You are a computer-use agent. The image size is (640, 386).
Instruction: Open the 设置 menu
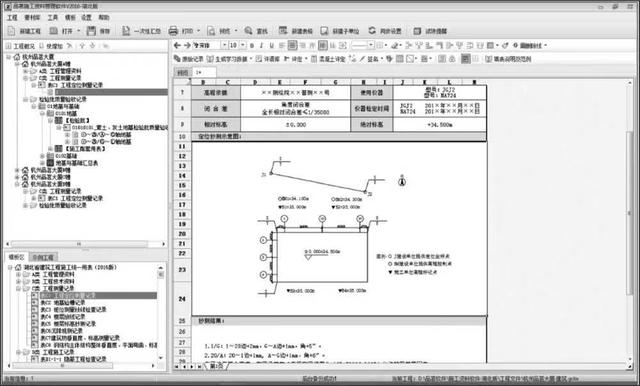[87, 18]
